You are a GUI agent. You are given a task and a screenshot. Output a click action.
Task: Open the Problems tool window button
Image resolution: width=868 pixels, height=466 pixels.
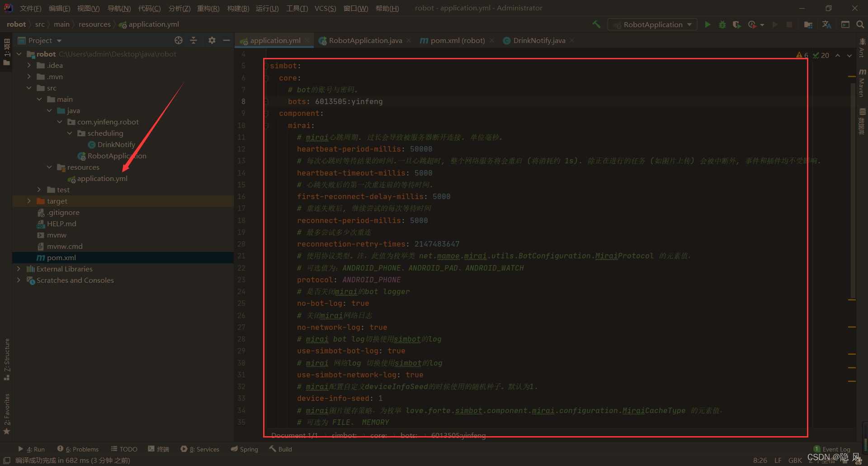(78, 449)
